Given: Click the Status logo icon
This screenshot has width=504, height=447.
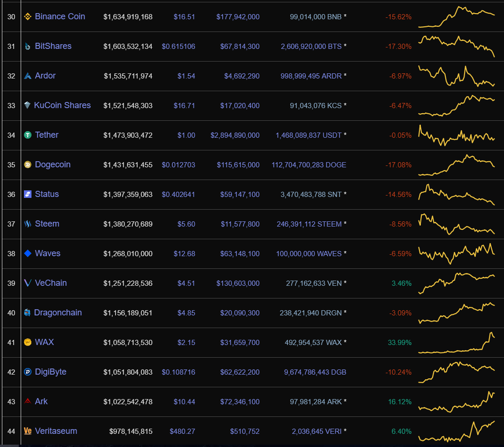Looking at the screenshot, I should tap(28, 194).
